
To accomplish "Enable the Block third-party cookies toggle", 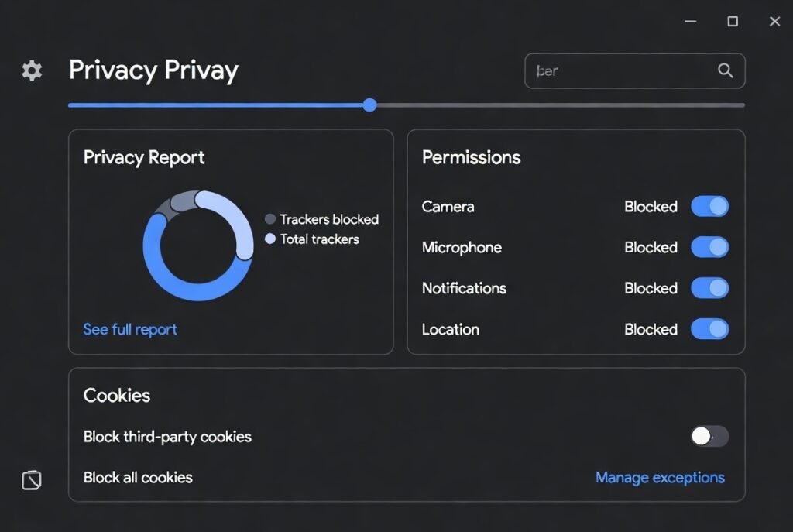I will (709, 437).
